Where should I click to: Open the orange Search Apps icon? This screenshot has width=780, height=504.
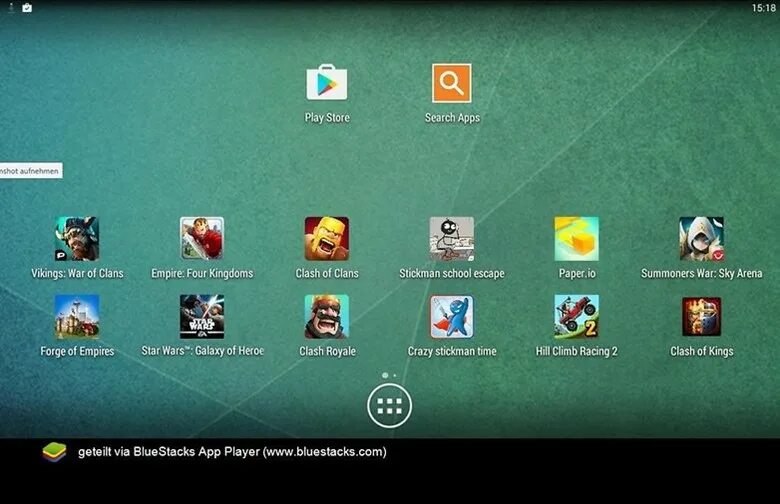pyautogui.click(x=452, y=83)
